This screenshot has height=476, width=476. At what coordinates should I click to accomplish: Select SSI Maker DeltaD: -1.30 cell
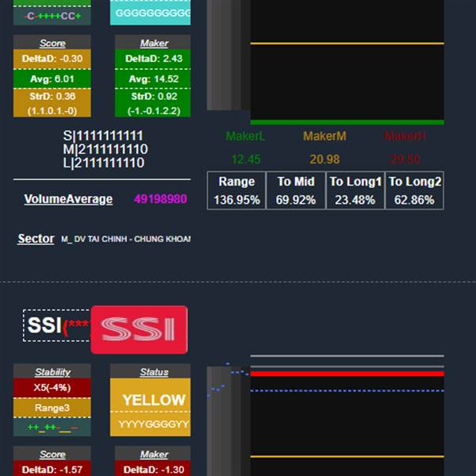coord(152,470)
